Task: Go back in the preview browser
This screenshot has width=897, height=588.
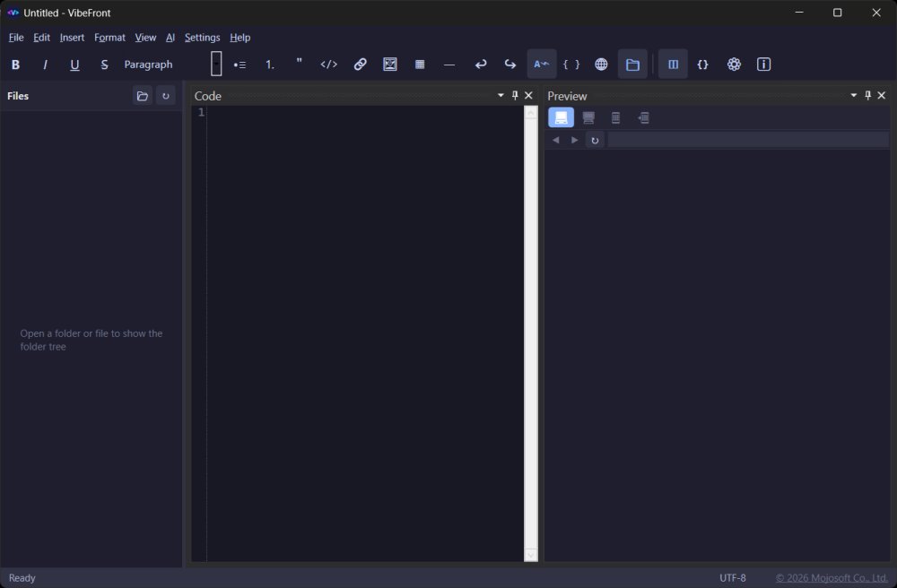Action: coord(555,140)
